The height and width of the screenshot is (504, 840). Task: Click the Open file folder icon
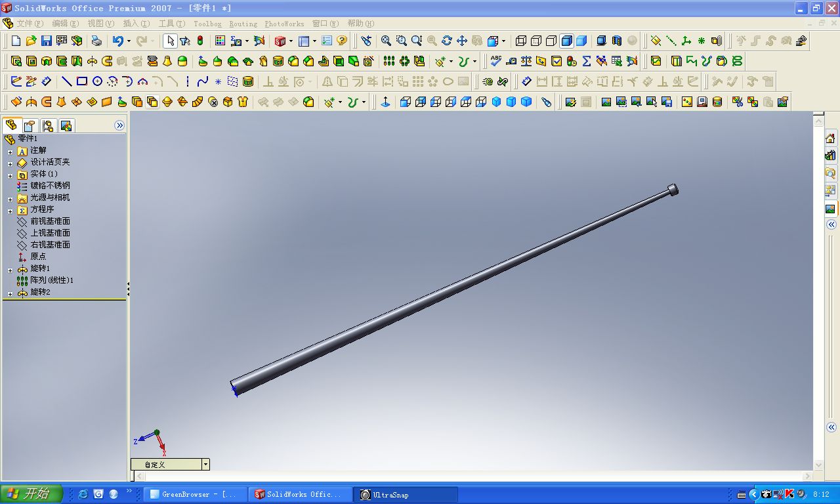coord(31,41)
